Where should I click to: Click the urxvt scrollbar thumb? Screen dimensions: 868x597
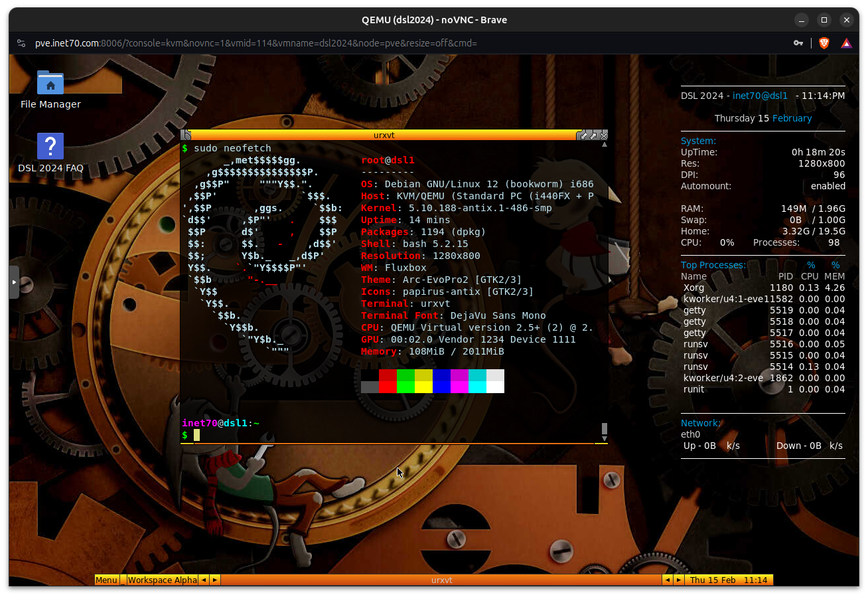tap(605, 428)
